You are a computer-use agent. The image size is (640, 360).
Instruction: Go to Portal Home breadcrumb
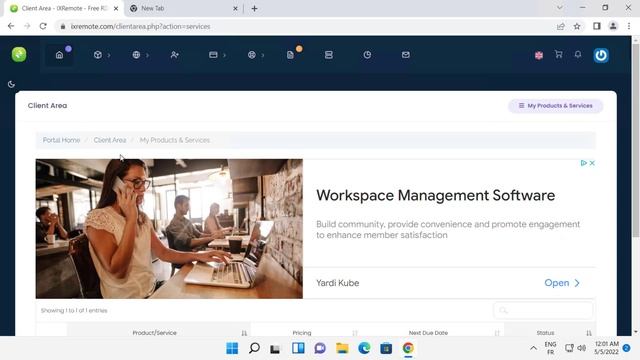pyautogui.click(x=61, y=140)
